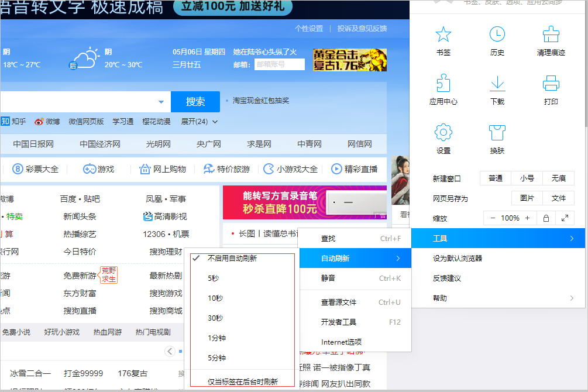Expand 展开(24) site shortcuts list
588x392 pixels.
click(199, 122)
